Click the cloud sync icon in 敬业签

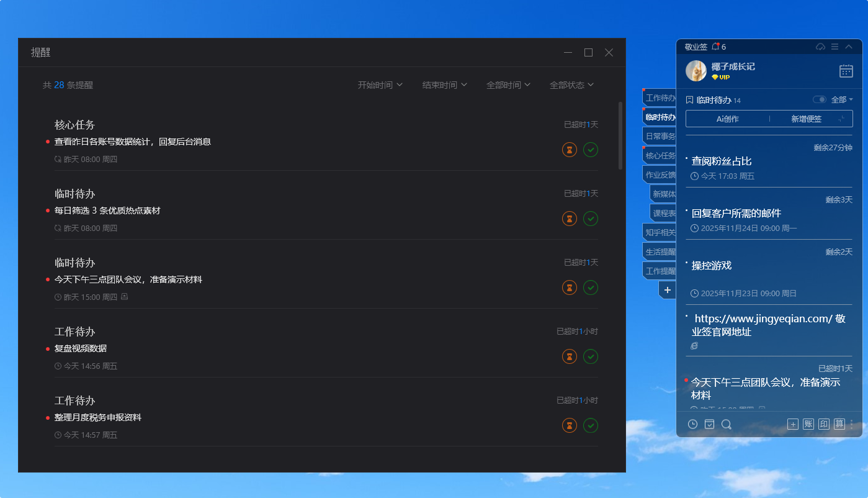click(x=820, y=47)
